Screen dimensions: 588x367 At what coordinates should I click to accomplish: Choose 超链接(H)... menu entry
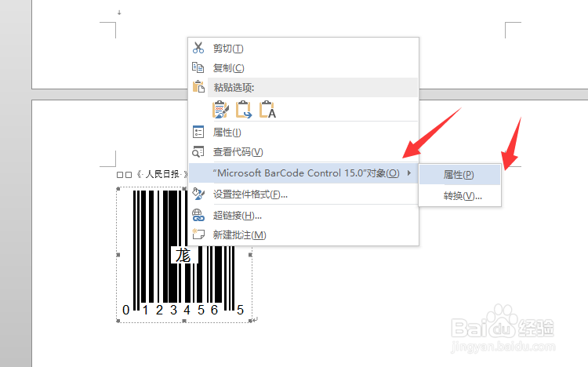(x=303, y=216)
